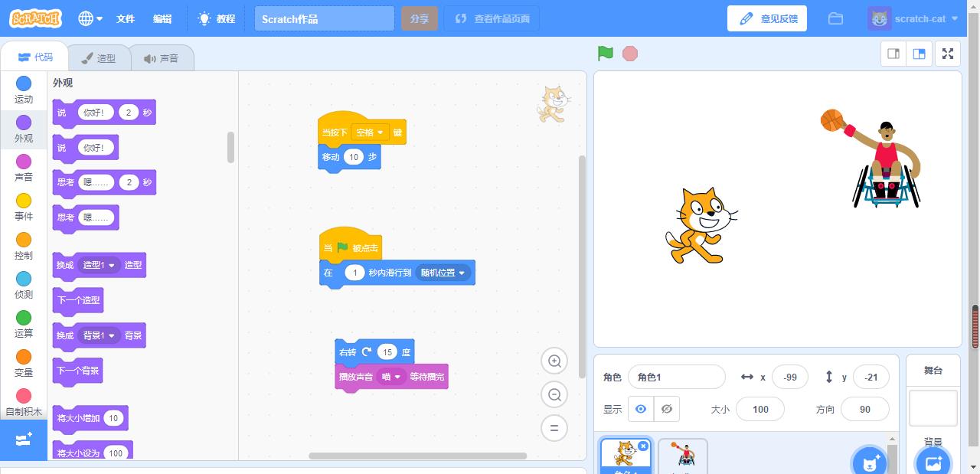Delete 角色1 using thumbnail X icon
Image resolution: width=980 pixels, height=474 pixels.
[643, 446]
